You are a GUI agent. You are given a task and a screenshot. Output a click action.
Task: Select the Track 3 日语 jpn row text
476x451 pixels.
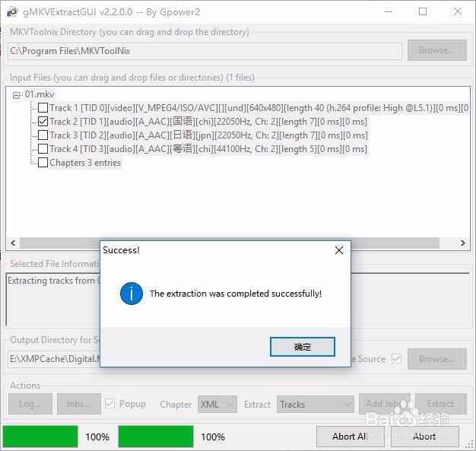coord(208,135)
